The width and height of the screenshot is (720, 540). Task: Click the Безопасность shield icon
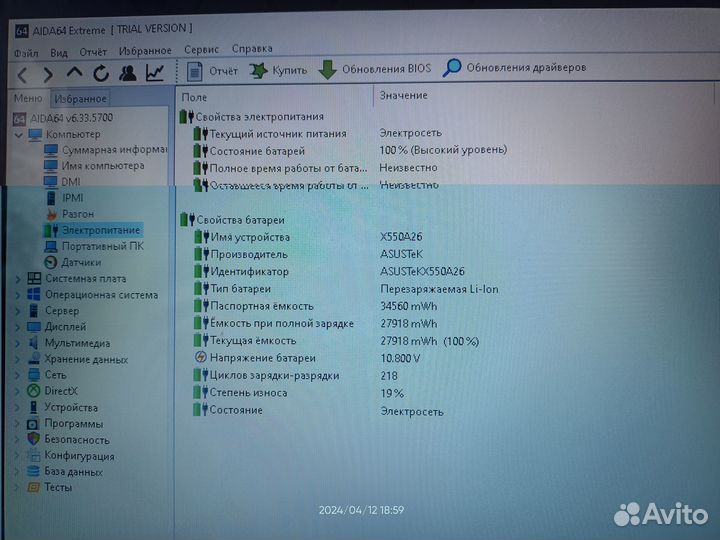click(x=33, y=439)
